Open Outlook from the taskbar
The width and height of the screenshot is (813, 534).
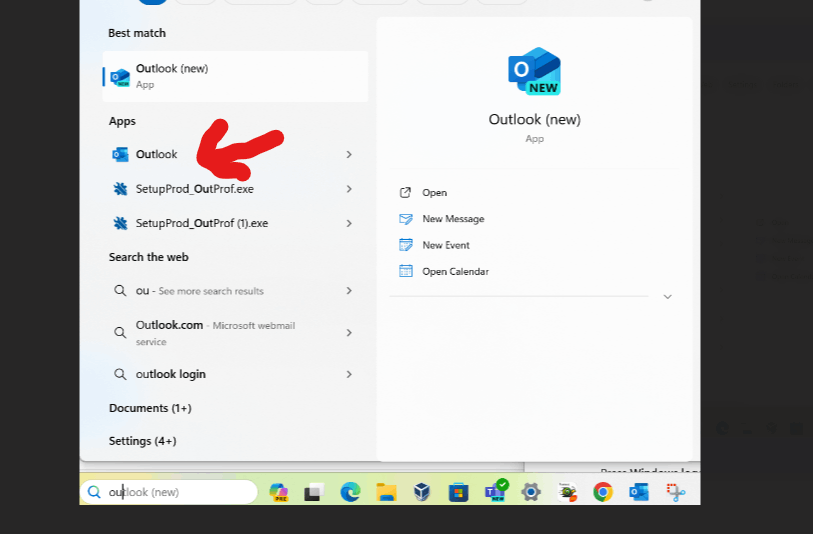point(639,491)
